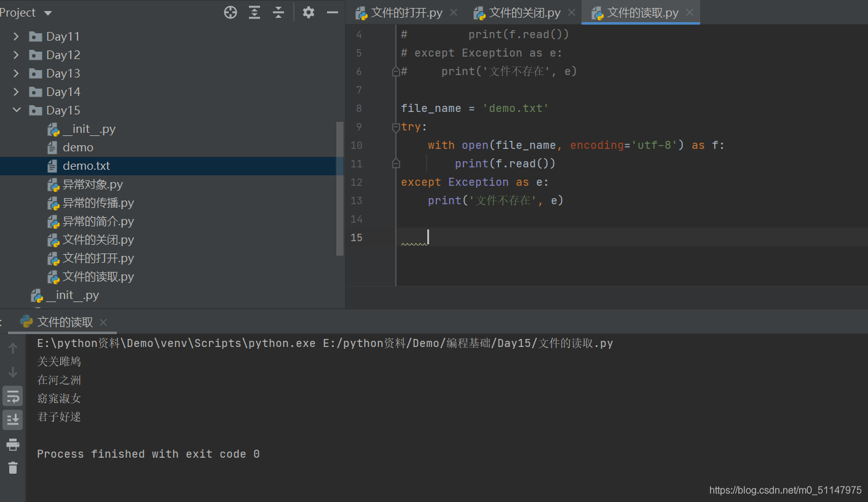The image size is (868, 502).
Task: Hide the Project tool window with minus icon
Action: [x=333, y=12]
